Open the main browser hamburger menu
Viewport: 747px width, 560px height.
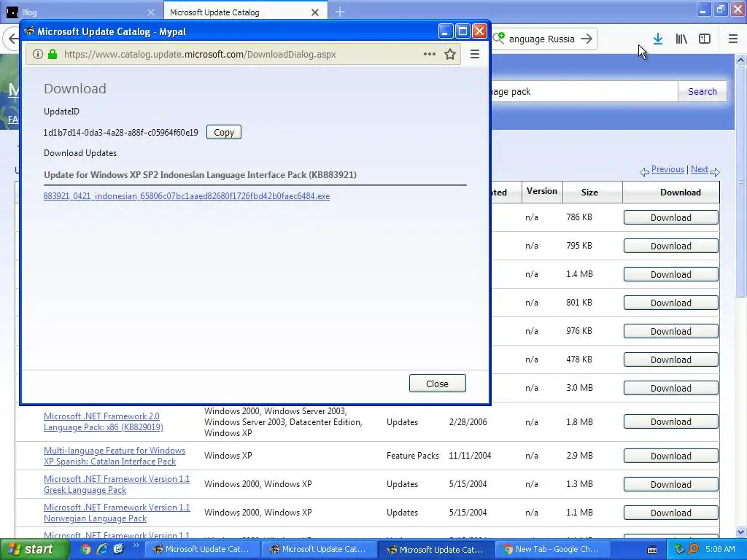[733, 39]
